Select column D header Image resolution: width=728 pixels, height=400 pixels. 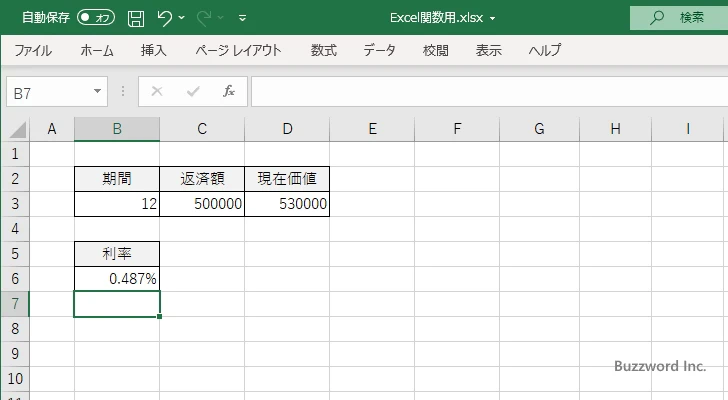(287, 129)
